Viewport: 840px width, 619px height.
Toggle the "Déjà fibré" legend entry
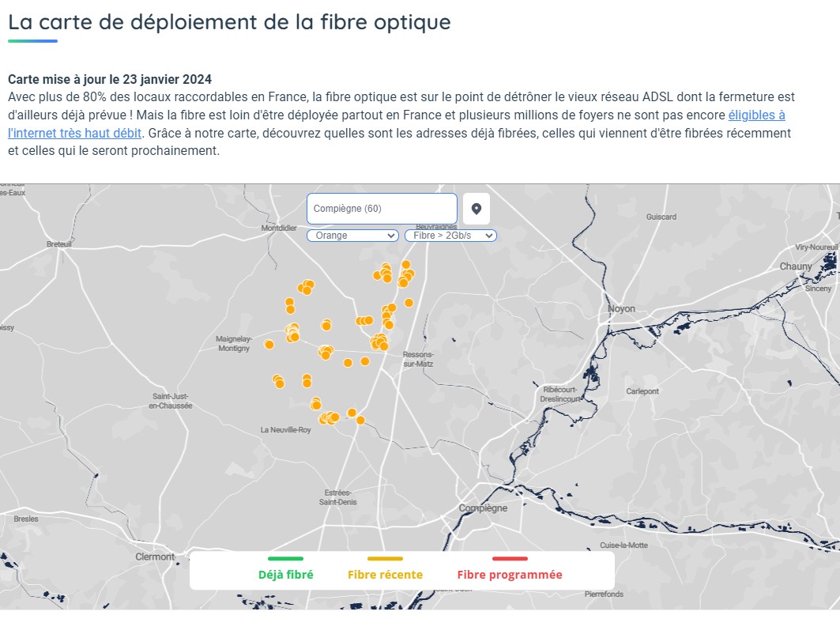(285, 575)
